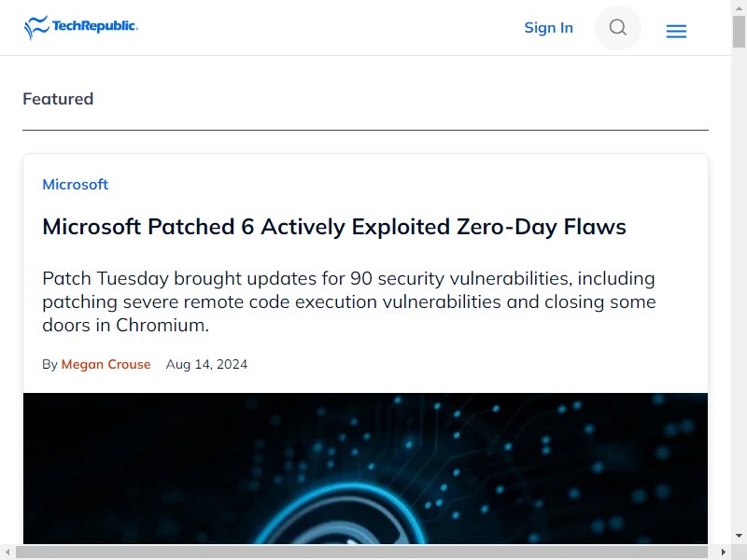747x560 pixels.
Task: Click the vertical scrollbar down arrow
Action: [x=739, y=536]
